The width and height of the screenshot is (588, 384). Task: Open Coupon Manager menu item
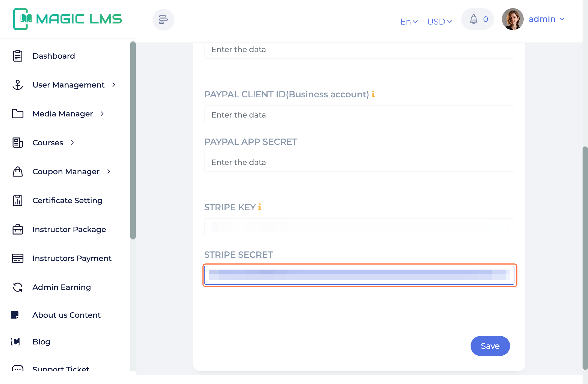click(66, 172)
